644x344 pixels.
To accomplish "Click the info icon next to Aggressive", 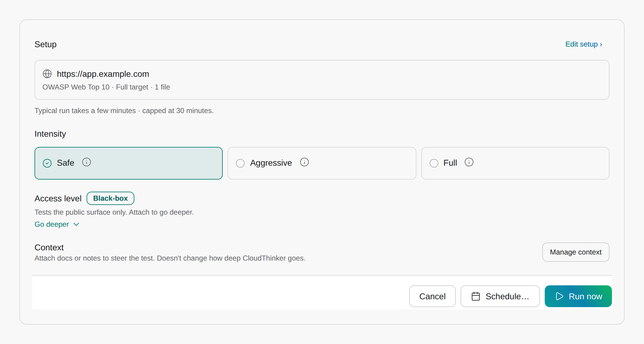I will [304, 162].
